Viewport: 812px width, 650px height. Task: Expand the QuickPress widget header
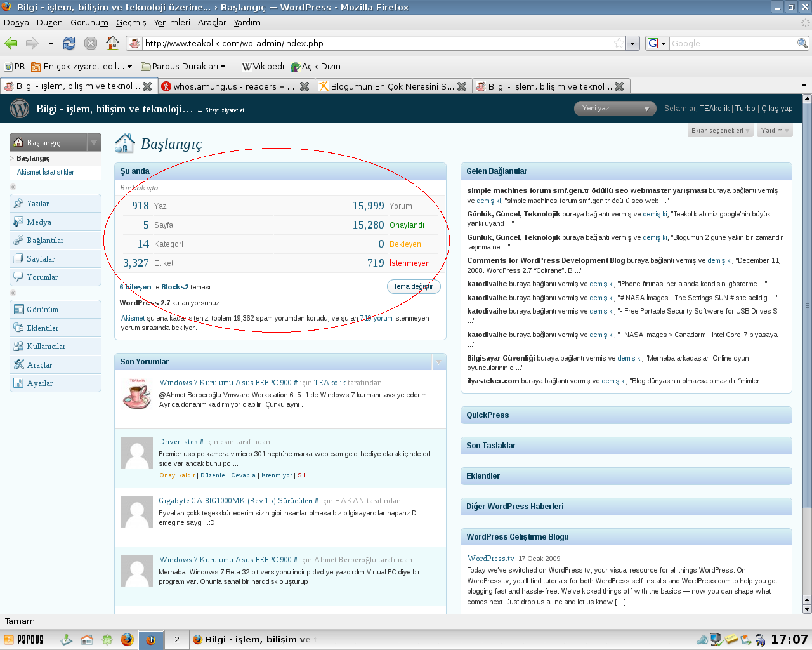click(x=626, y=415)
